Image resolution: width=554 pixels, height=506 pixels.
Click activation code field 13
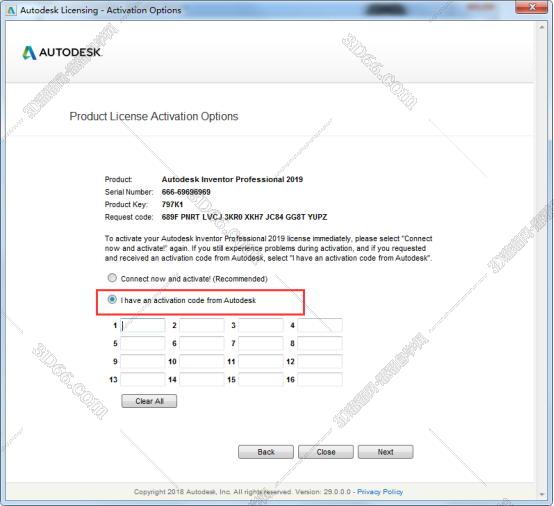pyautogui.click(x=142, y=380)
